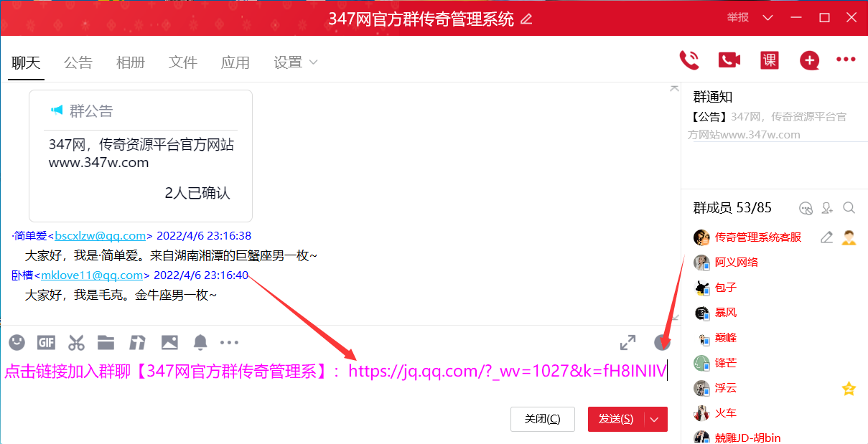Open the mklove11@qq.com email link
Viewport: 868px width, 444px height.
(93, 275)
